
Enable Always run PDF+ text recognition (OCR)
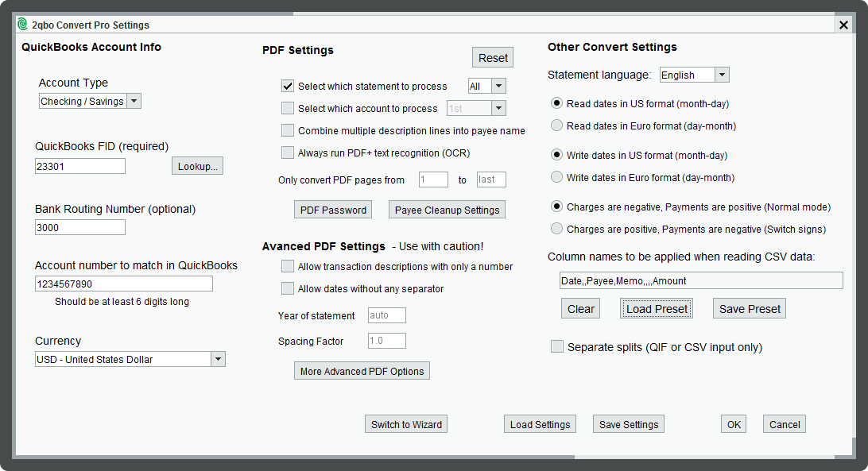click(x=287, y=152)
